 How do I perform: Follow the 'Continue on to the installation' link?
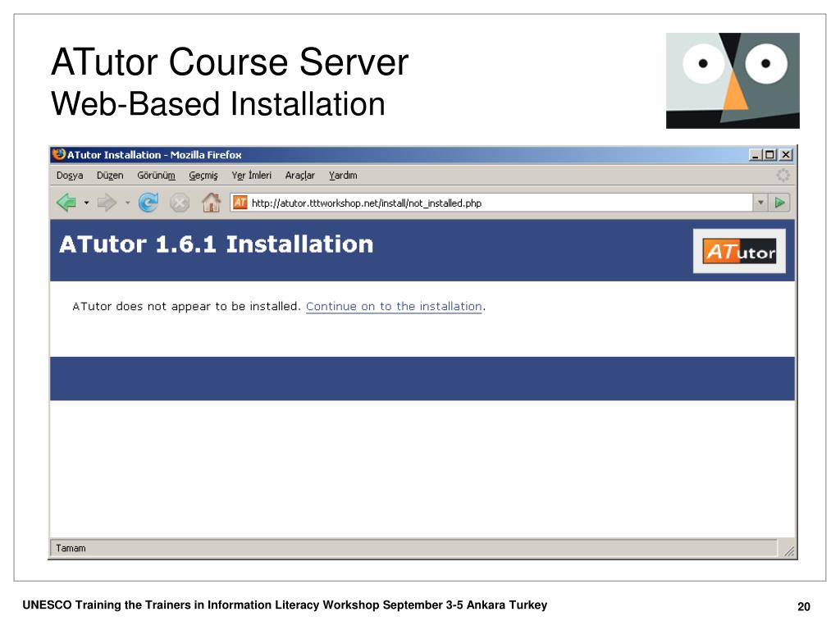394,307
